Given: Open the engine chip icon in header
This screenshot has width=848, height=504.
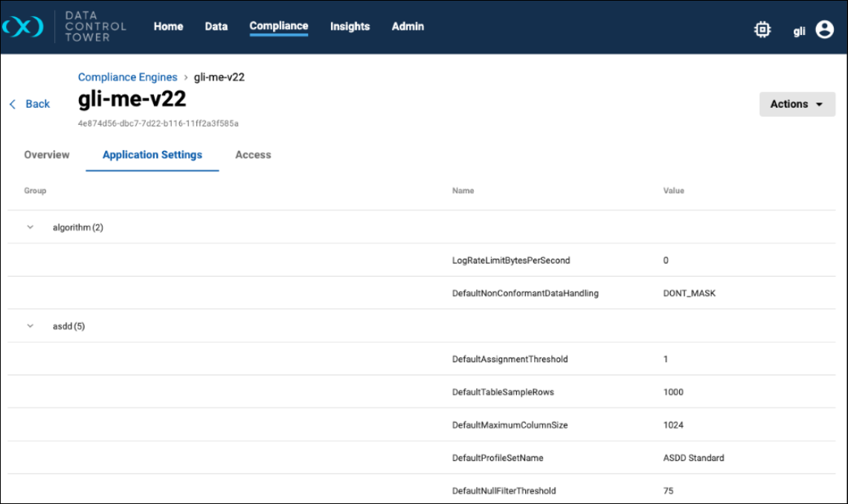Looking at the screenshot, I should click(762, 30).
